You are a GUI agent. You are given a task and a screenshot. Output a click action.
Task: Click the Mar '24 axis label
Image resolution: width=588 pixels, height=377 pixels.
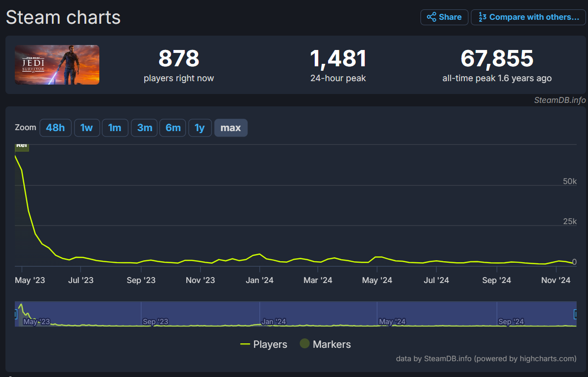point(318,280)
